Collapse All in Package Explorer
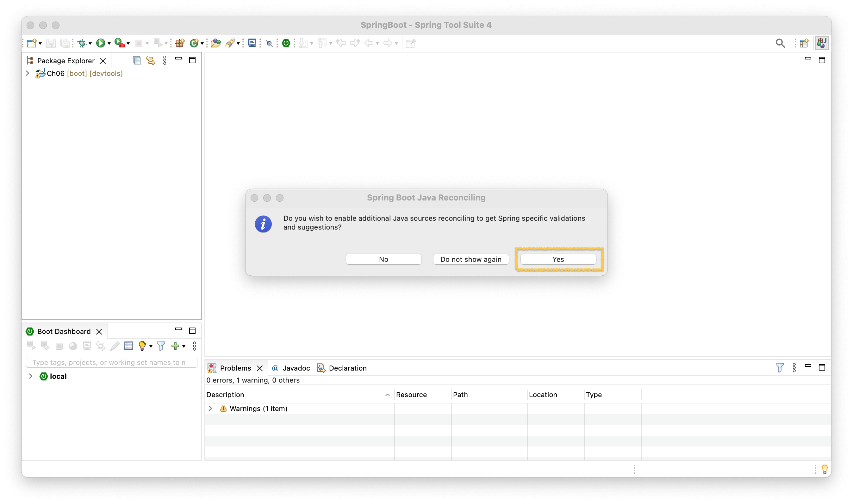 pyautogui.click(x=137, y=60)
